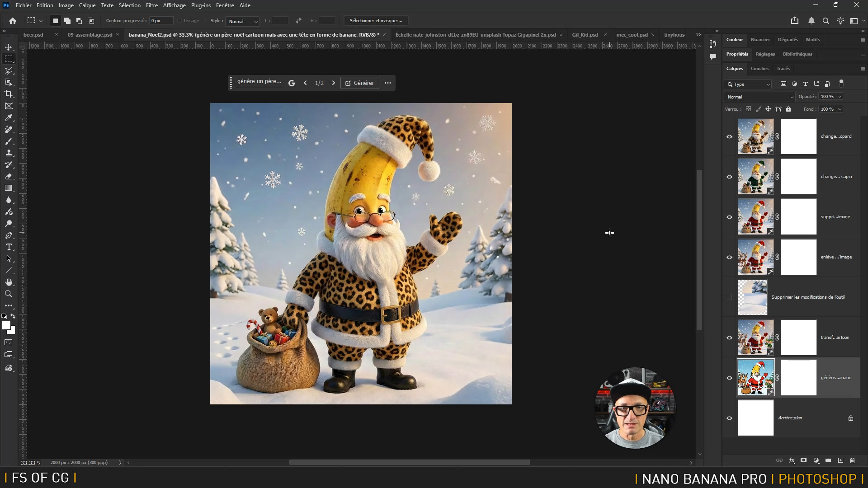868x488 pixels.
Task: Click the foreground color swatch
Action: click(6, 326)
